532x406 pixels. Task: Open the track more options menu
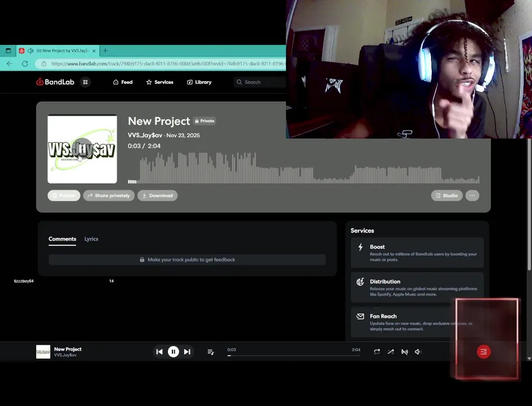[x=472, y=196]
